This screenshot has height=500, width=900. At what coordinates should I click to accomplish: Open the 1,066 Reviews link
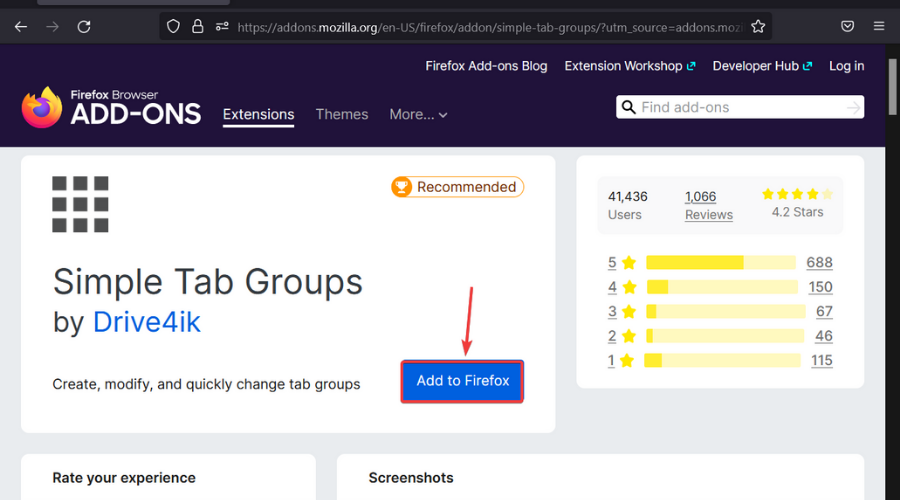click(708, 206)
